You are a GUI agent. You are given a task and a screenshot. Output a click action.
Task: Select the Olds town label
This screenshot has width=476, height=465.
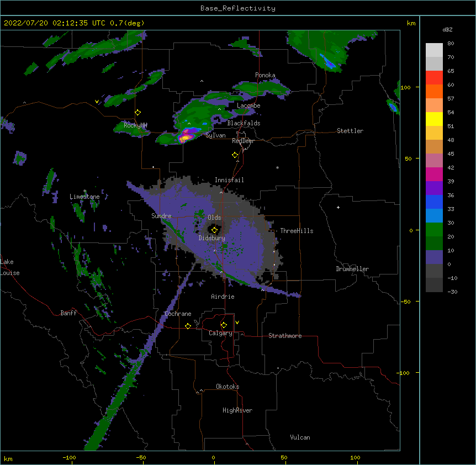pyautogui.click(x=214, y=218)
